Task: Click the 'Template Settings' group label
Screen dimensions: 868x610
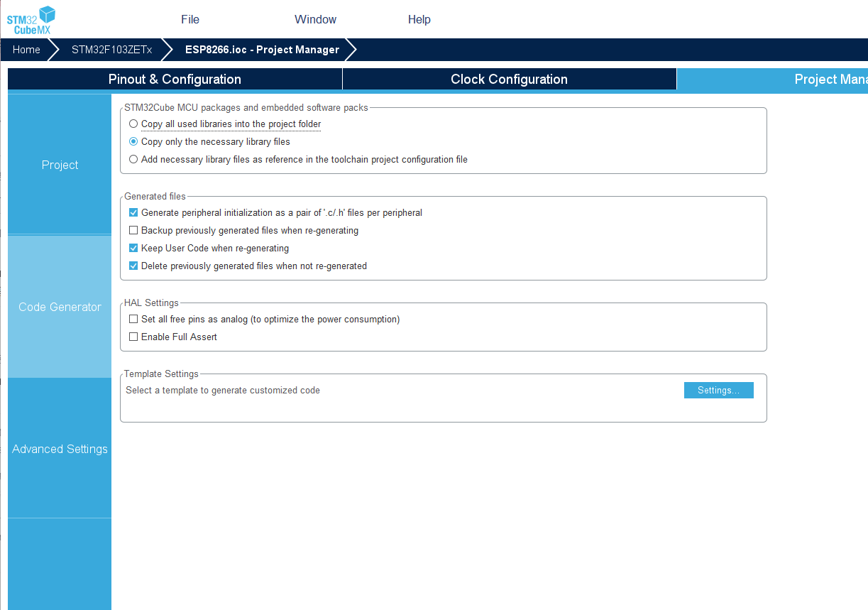Action: (161, 374)
